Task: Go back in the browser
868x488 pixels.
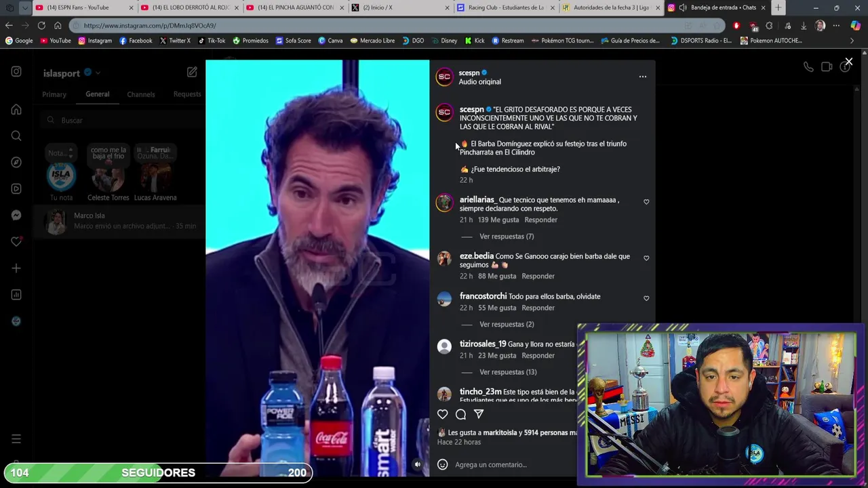Action: [x=9, y=25]
